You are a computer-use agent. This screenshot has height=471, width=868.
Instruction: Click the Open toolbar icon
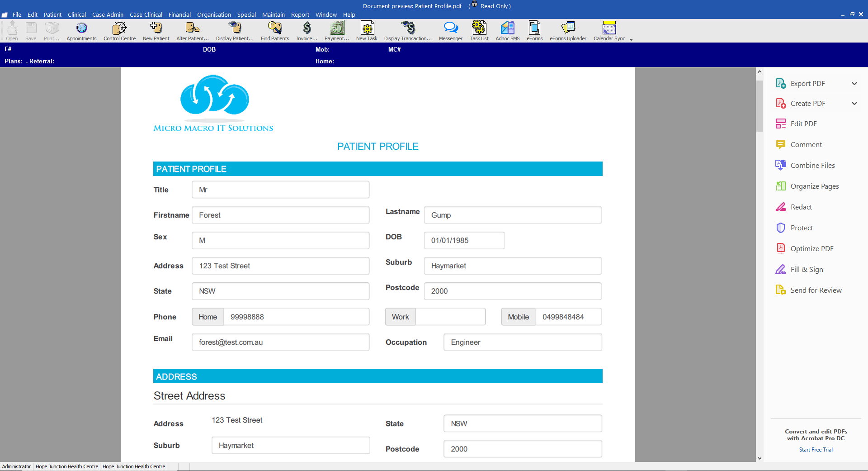pos(12,31)
